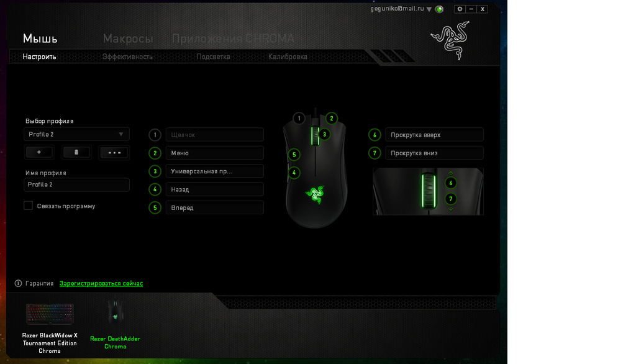Enable the Связать программу checkbox
The height and width of the screenshot is (364, 636).
point(28,206)
